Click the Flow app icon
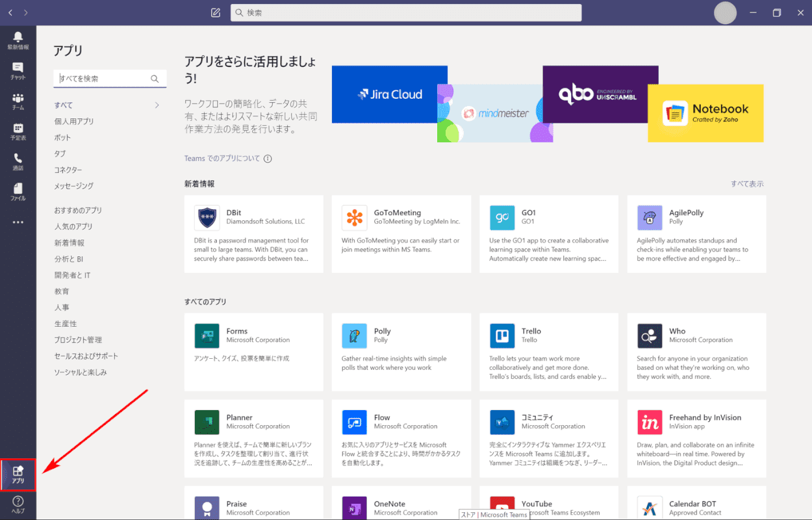The height and width of the screenshot is (520, 812). pos(354,422)
